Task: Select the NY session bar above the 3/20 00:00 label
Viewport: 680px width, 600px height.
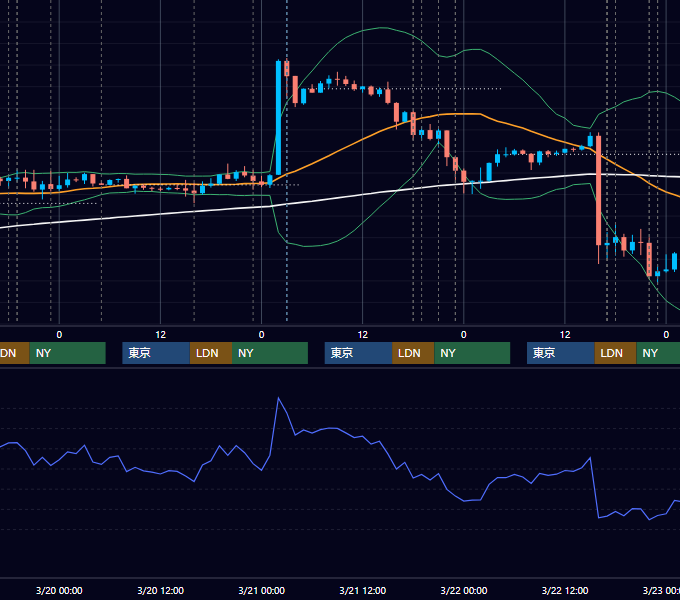Action: [x=68, y=353]
